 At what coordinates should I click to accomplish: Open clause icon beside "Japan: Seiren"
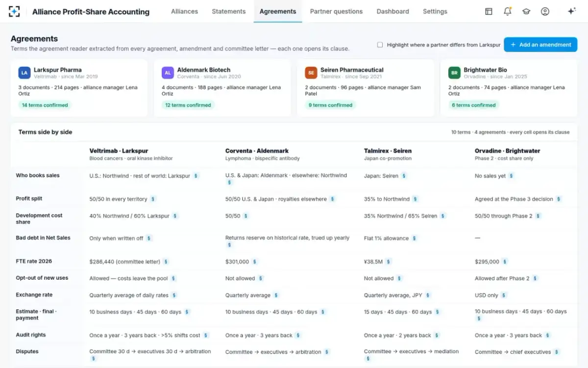(404, 176)
